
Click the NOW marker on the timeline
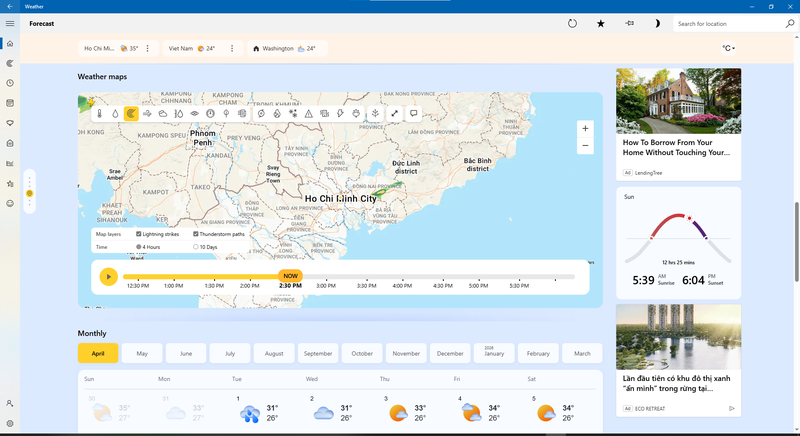pyautogui.click(x=290, y=276)
